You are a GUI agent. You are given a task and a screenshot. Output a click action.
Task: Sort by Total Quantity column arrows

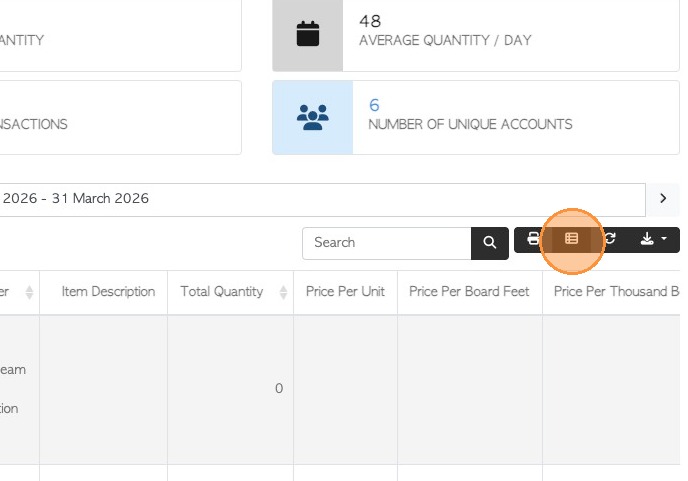(283, 292)
